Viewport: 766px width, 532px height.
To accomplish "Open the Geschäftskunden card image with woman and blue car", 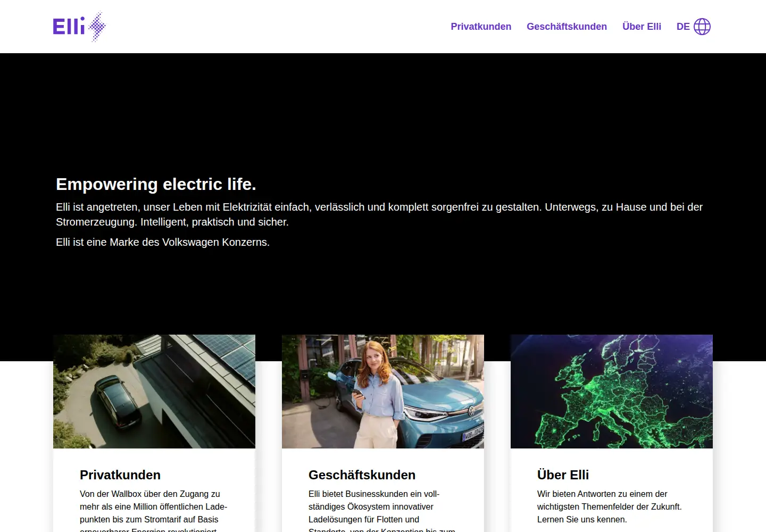I will 383,392.
